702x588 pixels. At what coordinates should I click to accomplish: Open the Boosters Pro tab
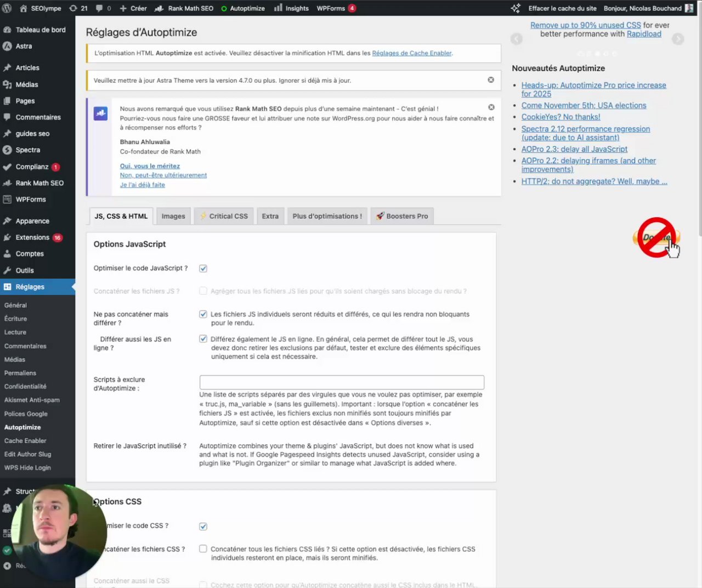402,216
